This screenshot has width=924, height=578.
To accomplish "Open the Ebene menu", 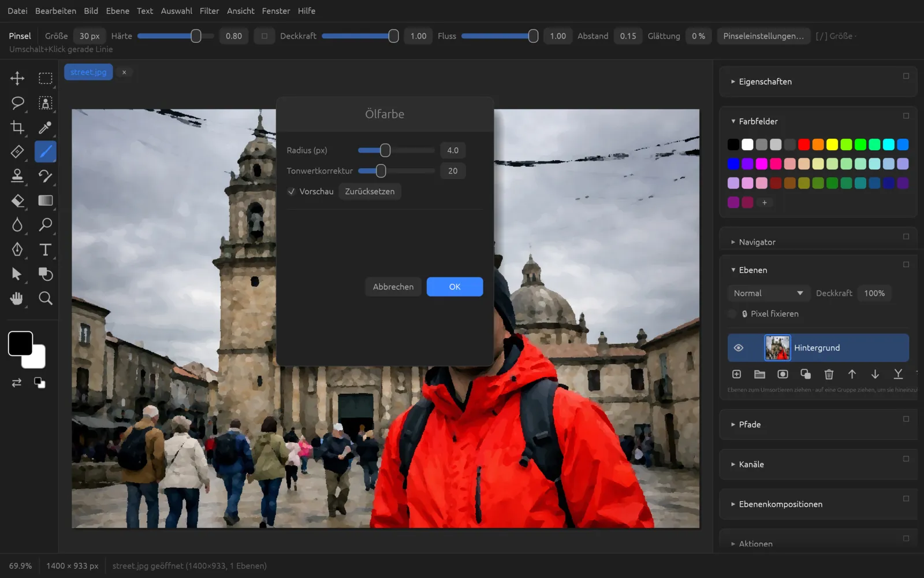I will [118, 11].
